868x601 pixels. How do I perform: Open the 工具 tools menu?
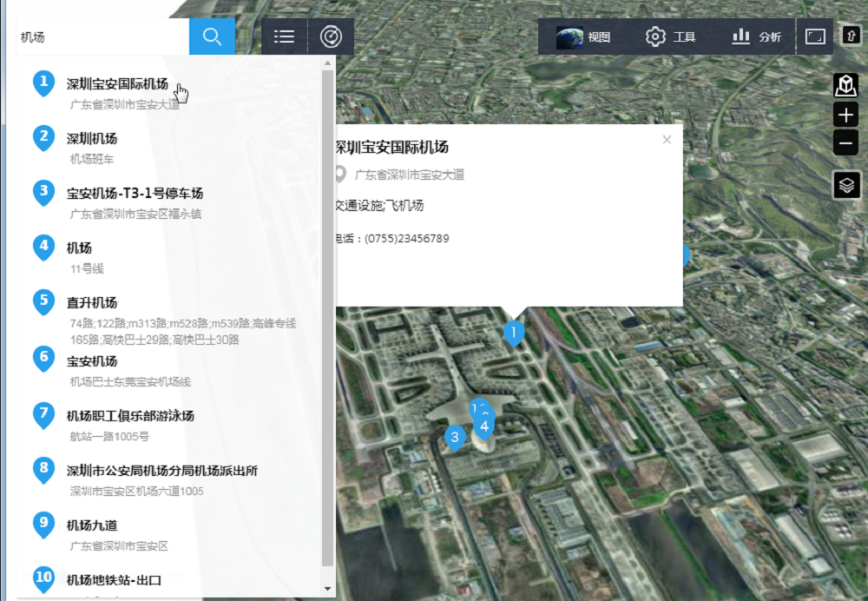pos(670,36)
